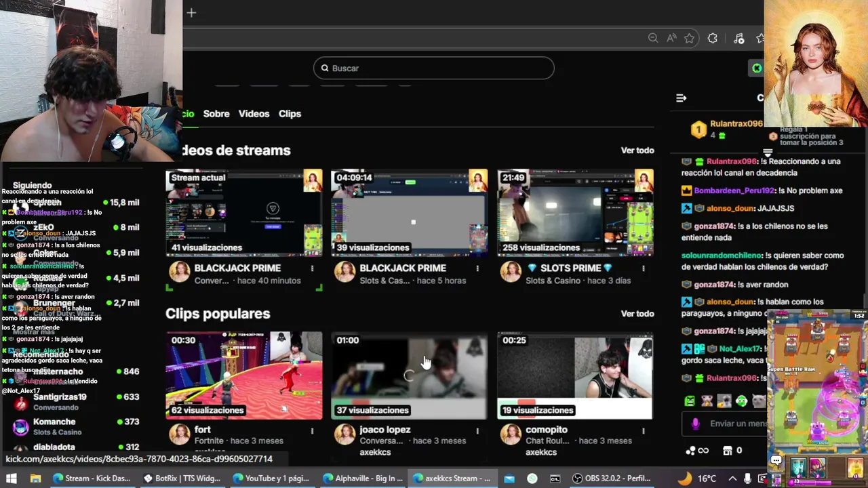Click the gold rank 1 badge by Rulantrax096
The image size is (868, 488).
(x=698, y=129)
